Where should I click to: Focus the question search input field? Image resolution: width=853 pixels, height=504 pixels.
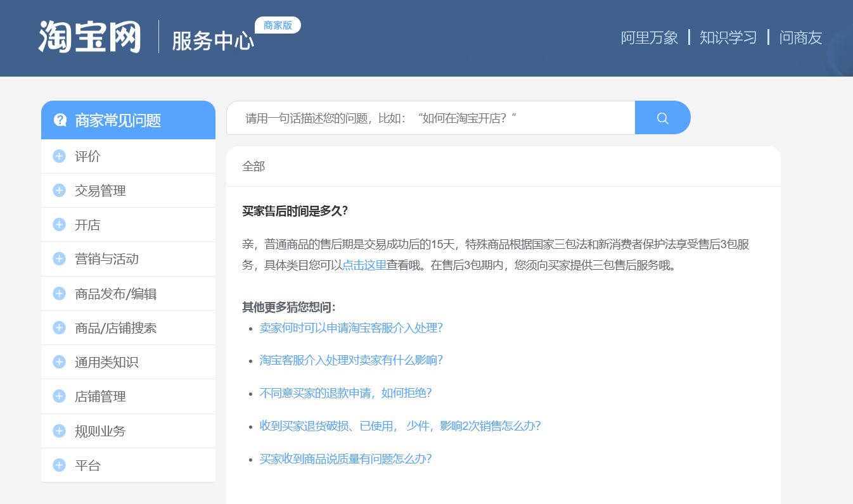(431, 118)
